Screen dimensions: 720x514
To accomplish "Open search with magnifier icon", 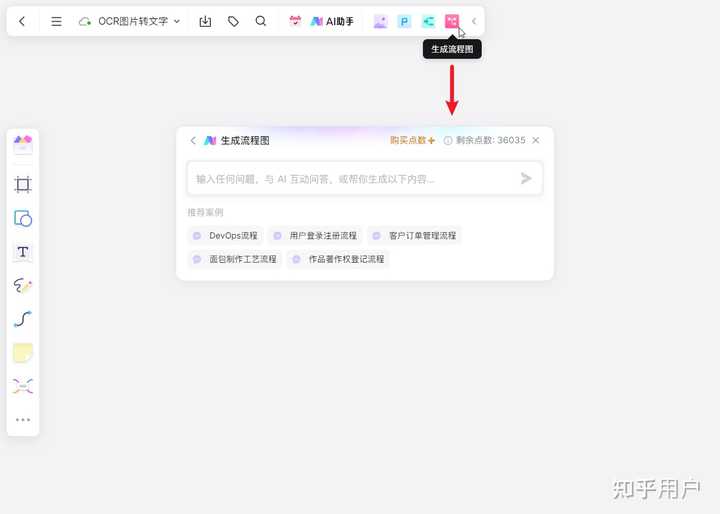I will pos(261,21).
